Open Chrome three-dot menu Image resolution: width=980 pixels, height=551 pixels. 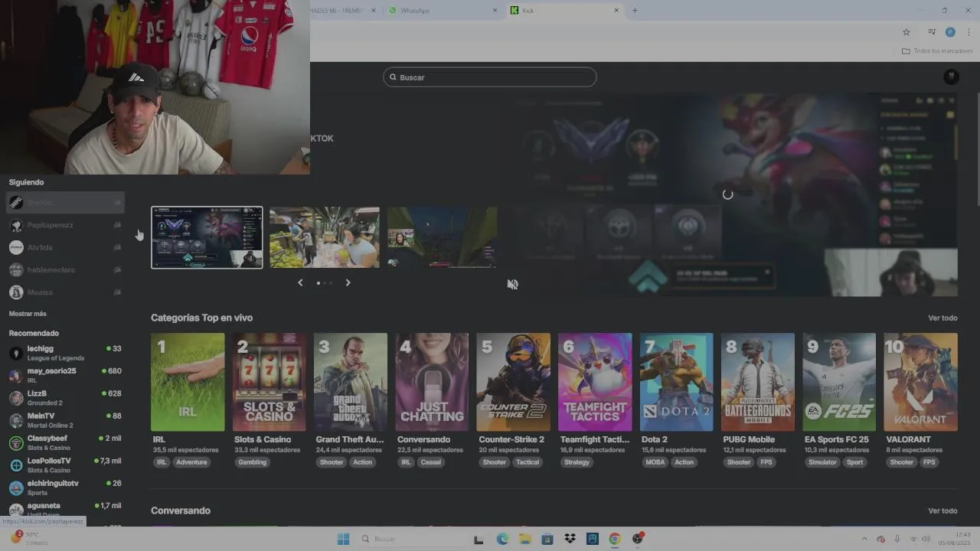point(969,32)
